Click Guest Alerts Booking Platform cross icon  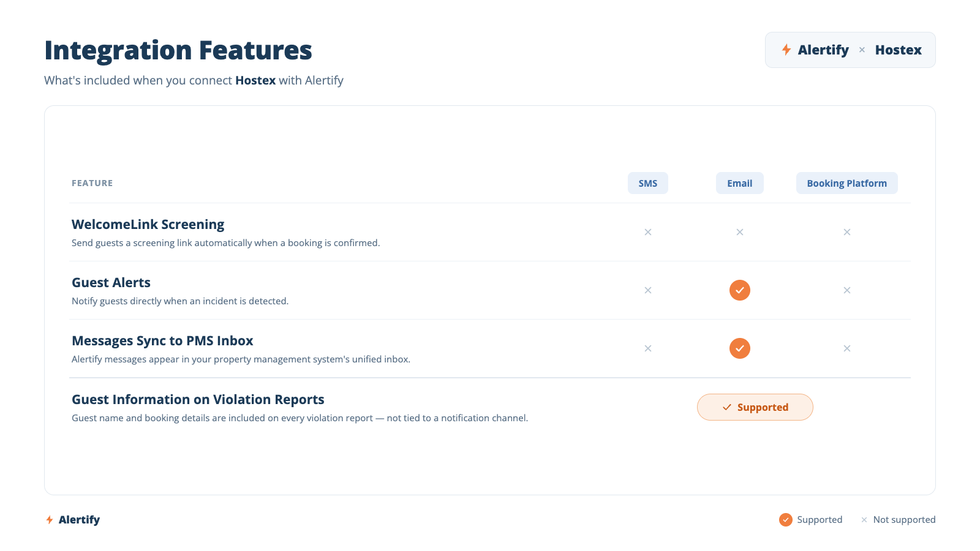tap(847, 290)
